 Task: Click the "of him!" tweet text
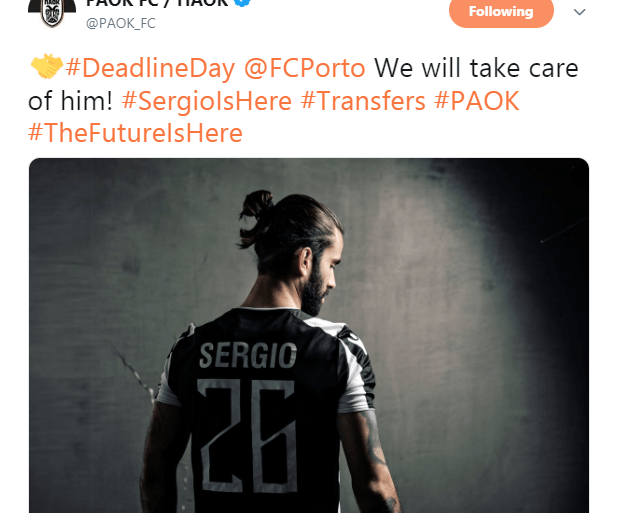pyautogui.click(x=70, y=101)
